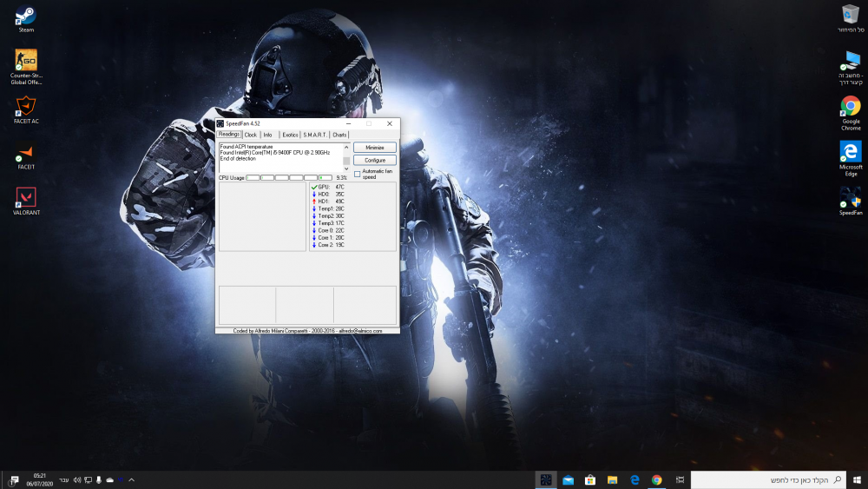This screenshot has width=868, height=489.
Task: Click 'End of detection' log line
Action: click(x=238, y=158)
